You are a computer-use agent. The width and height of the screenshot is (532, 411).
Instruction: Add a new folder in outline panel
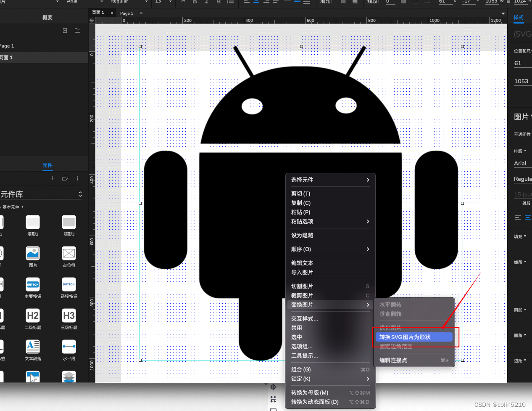(x=77, y=30)
